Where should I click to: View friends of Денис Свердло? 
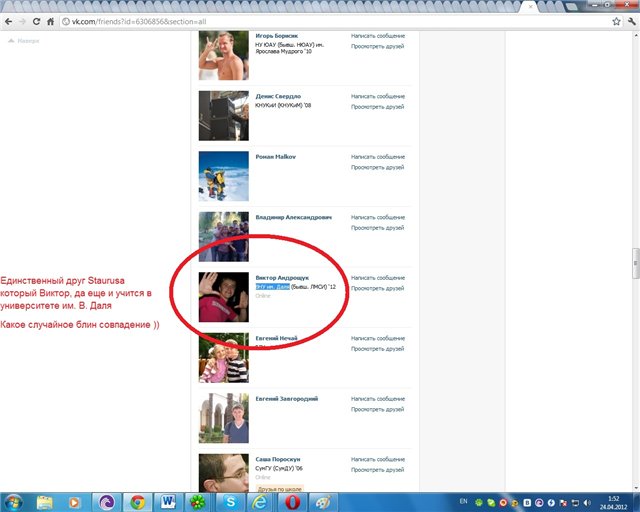coord(378,107)
